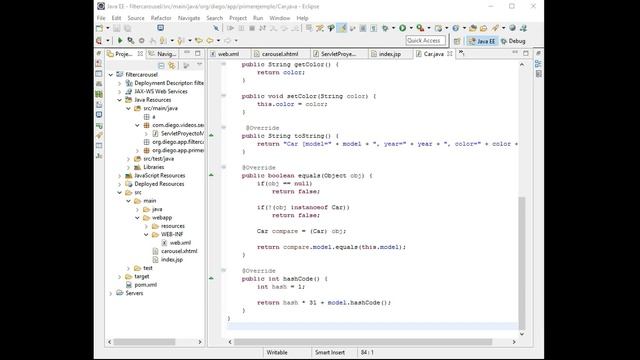The height and width of the screenshot is (360, 640).
Task: Open the Window menu
Action: 280,18
